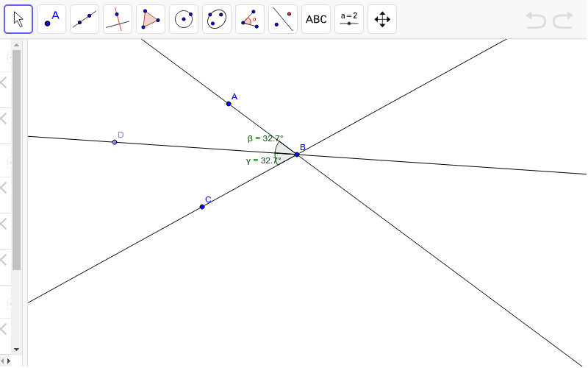Click point C on the lower line
This screenshot has height=368, width=588.
pyautogui.click(x=202, y=207)
